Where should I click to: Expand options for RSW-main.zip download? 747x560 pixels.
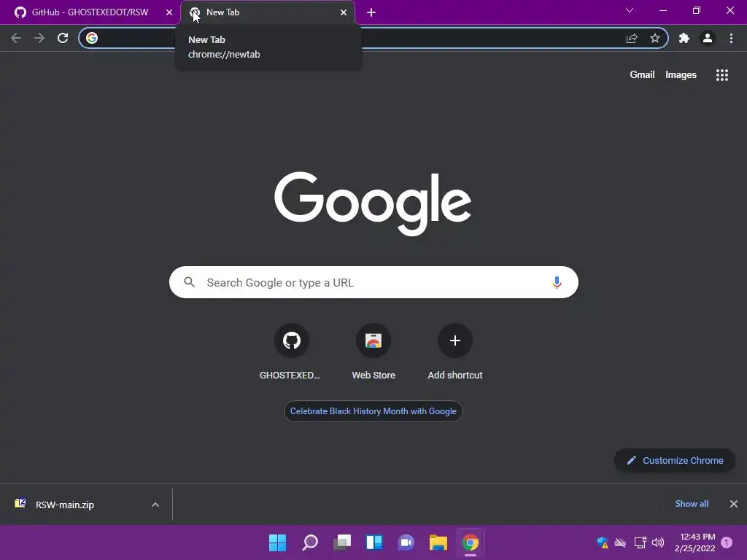click(x=155, y=505)
